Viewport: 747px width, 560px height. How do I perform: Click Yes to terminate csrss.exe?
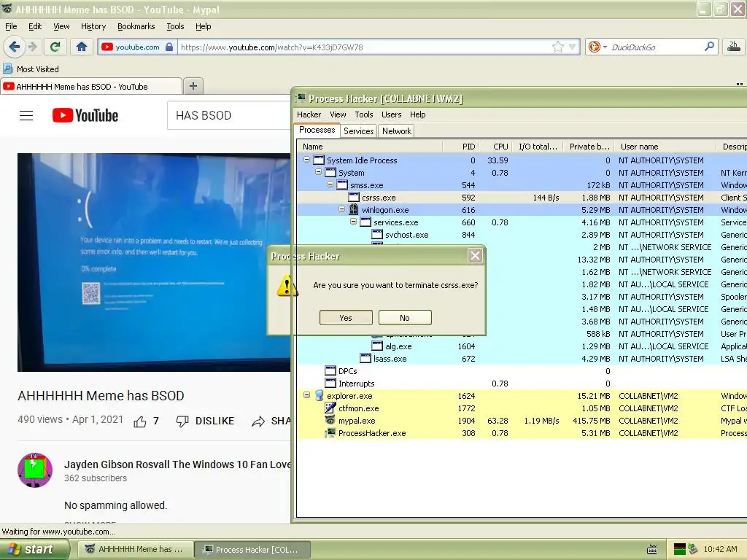(x=346, y=318)
